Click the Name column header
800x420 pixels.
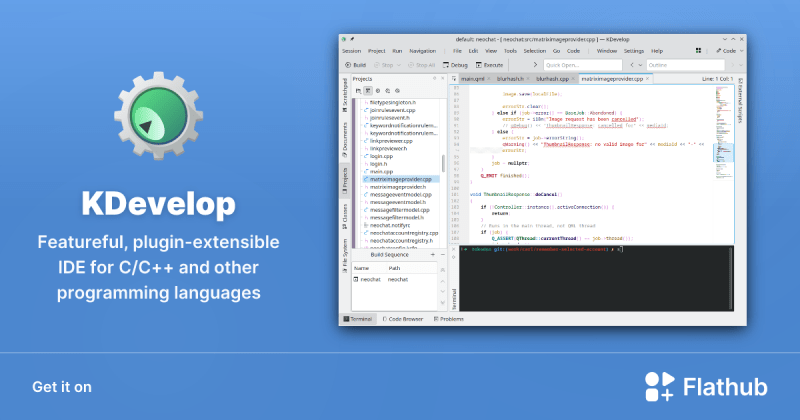(369, 268)
